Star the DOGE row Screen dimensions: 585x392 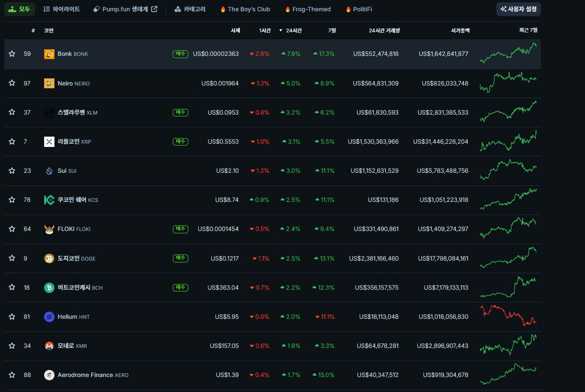(12, 258)
